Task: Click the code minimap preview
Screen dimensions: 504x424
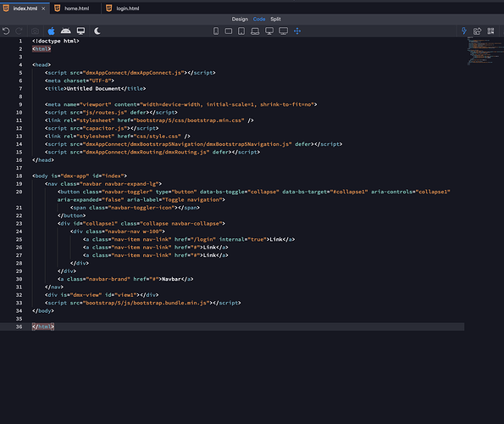Action: point(485,51)
